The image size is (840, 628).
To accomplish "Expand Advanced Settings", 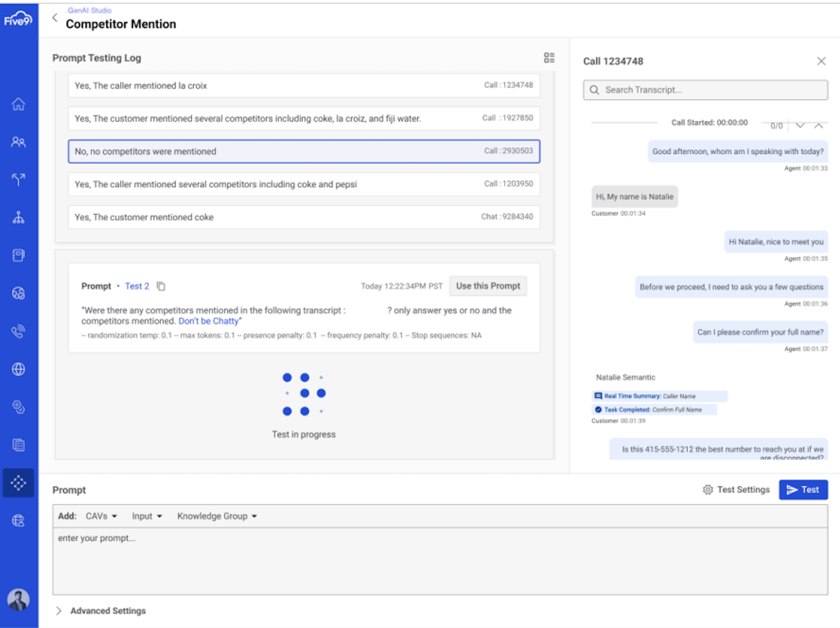I will [x=101, y=611].
